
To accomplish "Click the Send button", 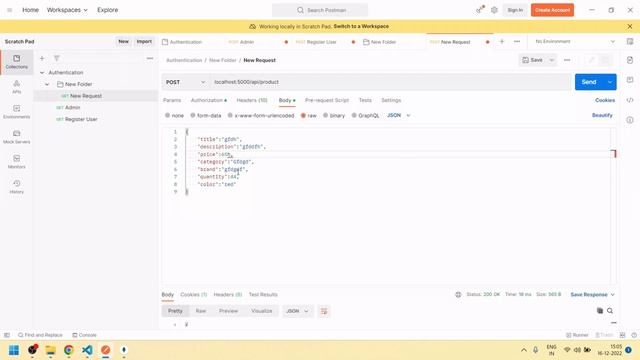I will [589, 82].
